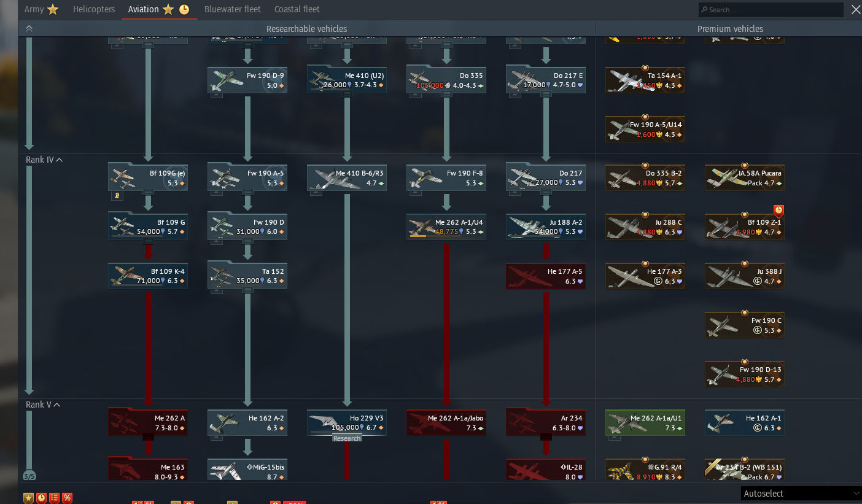The image size is (862, 504).
Task: Switch to the Helicopters tab
Action: (94, 9)
